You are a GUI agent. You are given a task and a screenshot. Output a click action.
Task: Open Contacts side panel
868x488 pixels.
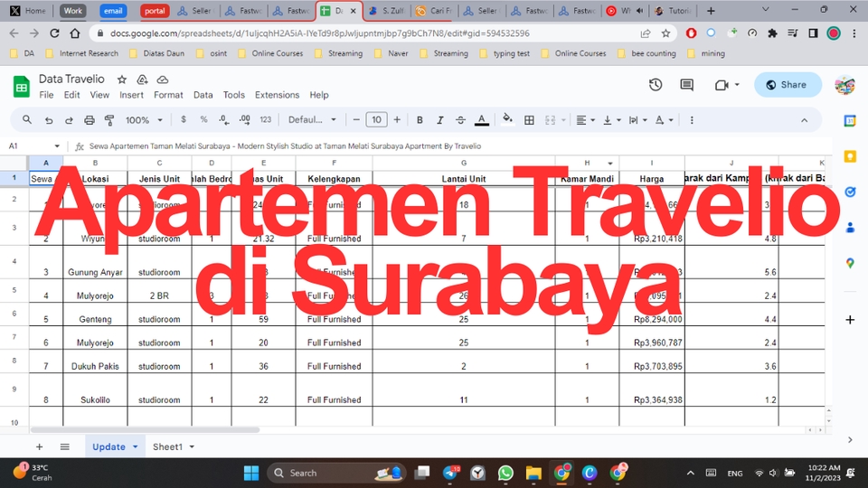850,228
